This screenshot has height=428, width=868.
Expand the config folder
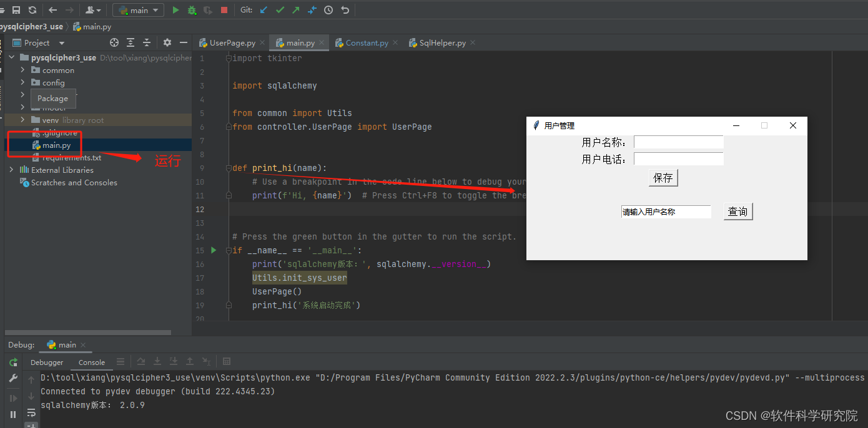pyautogui.click(x=23, y=82)
